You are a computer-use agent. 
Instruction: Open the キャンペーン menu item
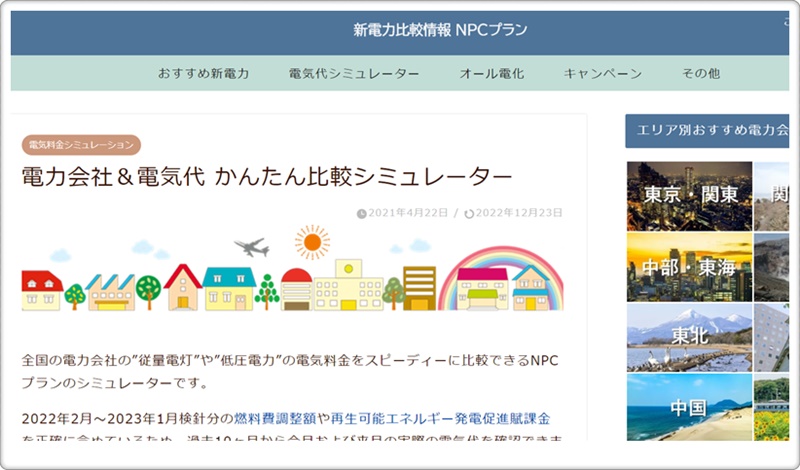point(603,73)
